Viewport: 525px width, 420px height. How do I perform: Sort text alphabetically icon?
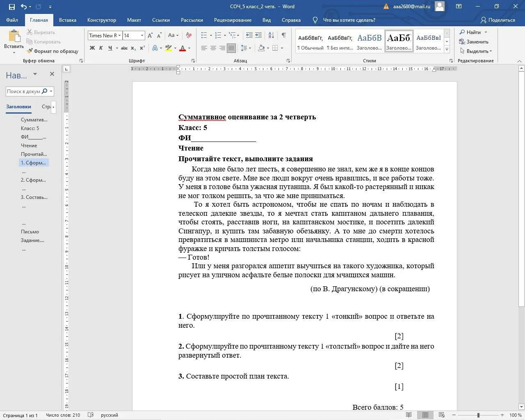point(271,35)
